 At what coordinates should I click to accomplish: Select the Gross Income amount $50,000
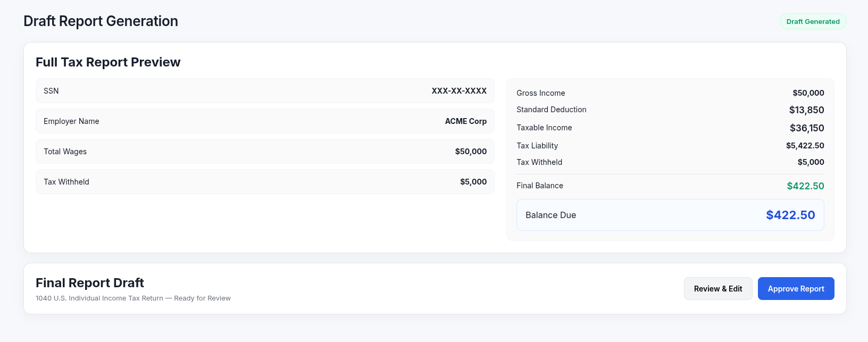[x=808, y=93]
